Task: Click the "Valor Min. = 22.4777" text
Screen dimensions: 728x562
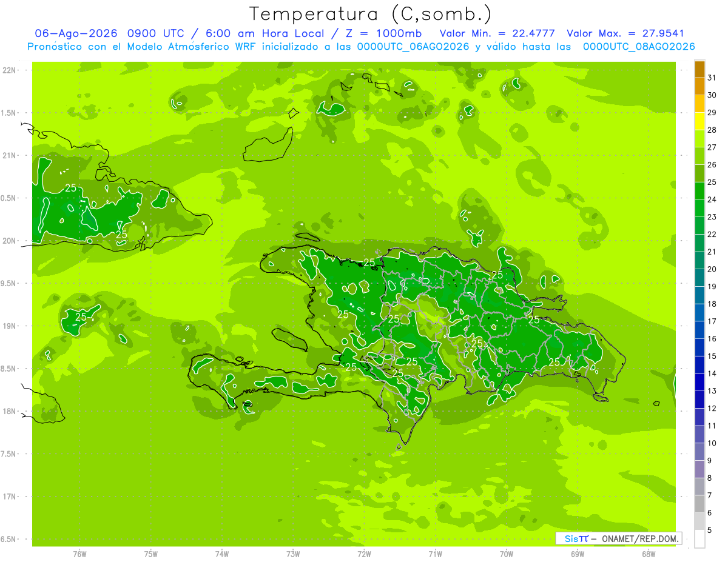Action: coord(497,33)
